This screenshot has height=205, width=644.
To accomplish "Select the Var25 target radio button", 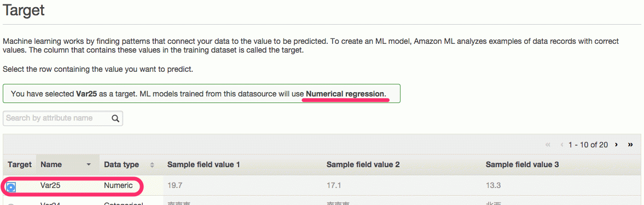I will pos(11,187).
